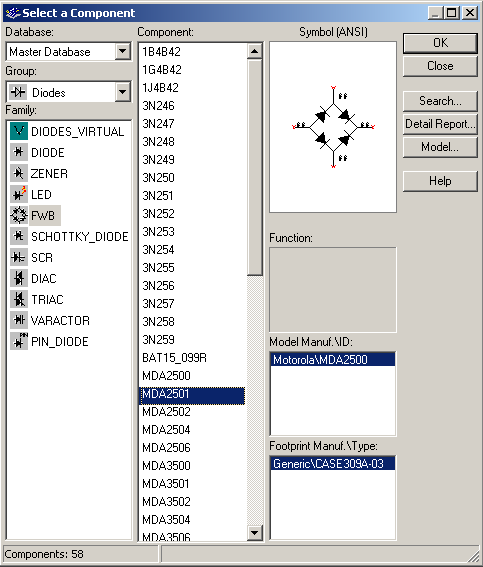This screenshot has width=483, height=567.
Task: Open the Model... viewer
Action: 440,147
